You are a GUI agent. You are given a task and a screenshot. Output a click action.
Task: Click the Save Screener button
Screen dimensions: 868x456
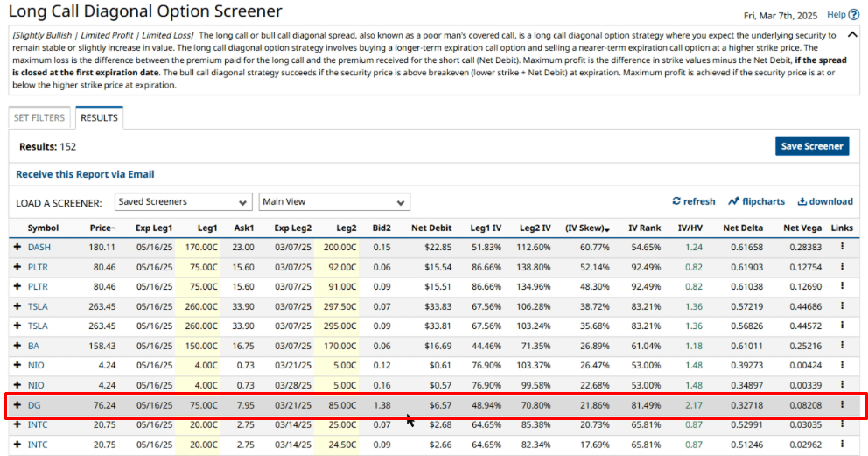tap(811, 146)
